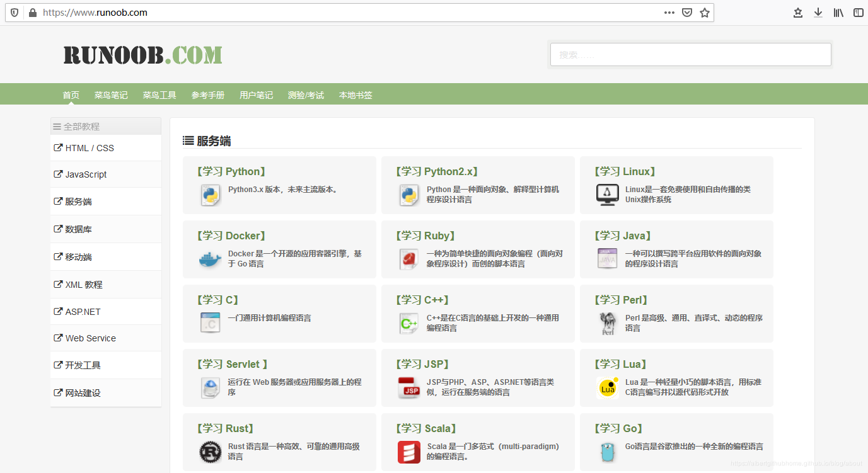Select the 首页 navigation tab
868x473 pixels.
pos(71,95)
